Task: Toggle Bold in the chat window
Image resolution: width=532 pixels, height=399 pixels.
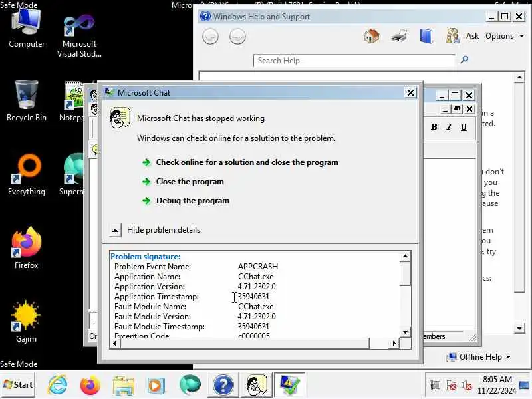Action: click(x=434, y=127)
